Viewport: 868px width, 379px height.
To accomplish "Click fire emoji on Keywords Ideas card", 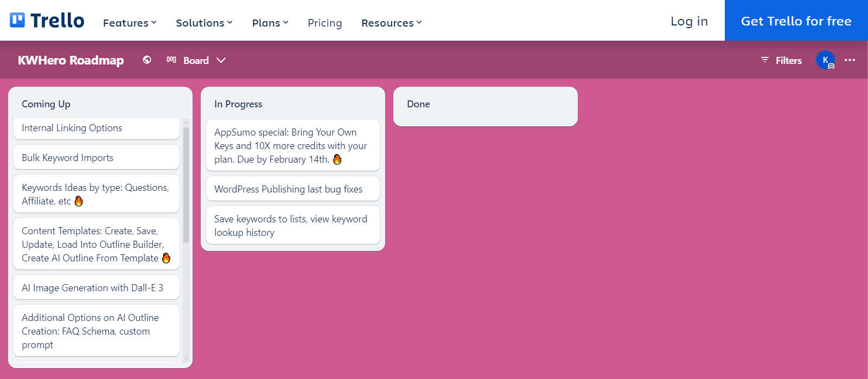I will (x=79, y=201).
